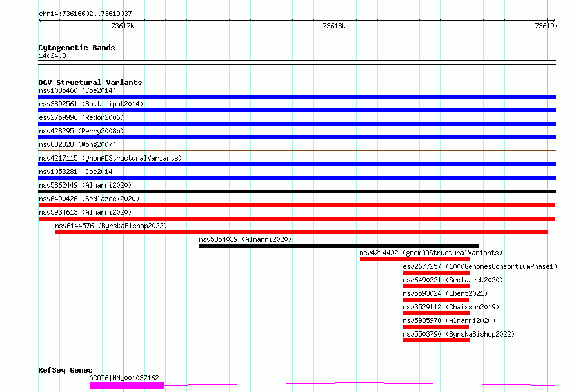Open nsv6144576 (ByrskaBishop2022) label

(111, 226)
